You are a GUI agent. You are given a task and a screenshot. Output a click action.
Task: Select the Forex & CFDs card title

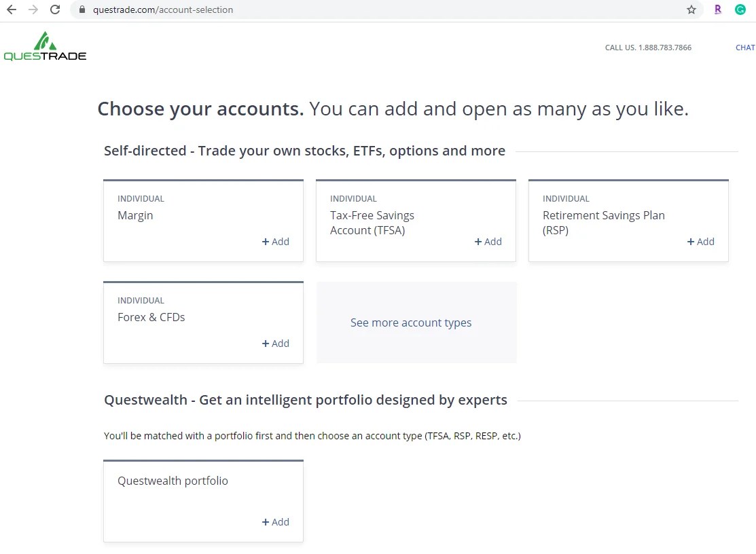click(151, 318)
